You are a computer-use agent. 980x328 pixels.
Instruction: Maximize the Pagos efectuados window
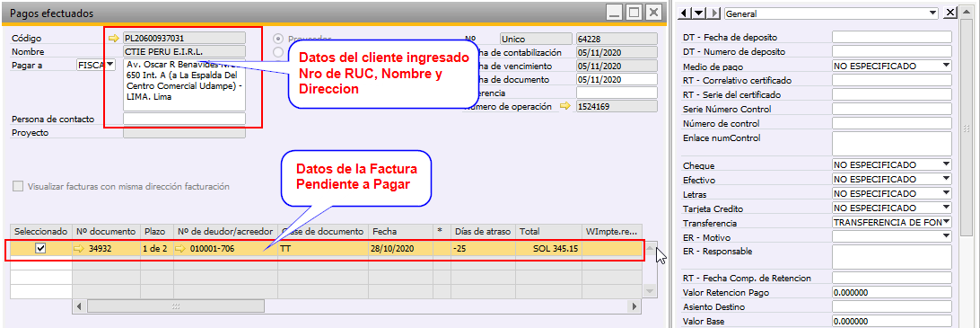click(634, 13)
